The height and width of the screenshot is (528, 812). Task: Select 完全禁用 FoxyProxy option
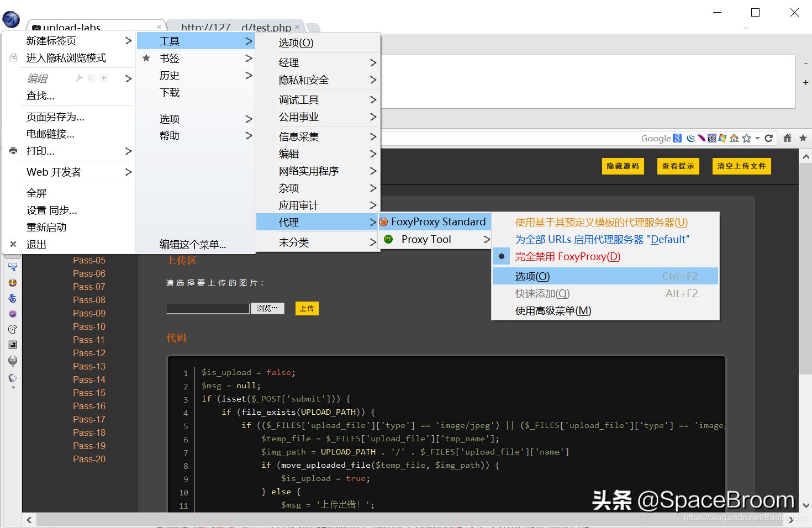pyautogui.click(x=568, y=256)
